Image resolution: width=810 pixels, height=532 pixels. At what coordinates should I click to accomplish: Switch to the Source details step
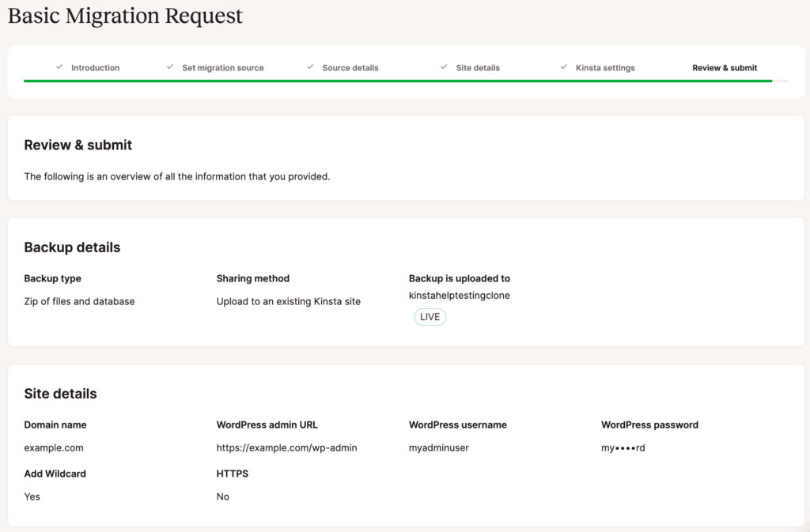(350, 68)
